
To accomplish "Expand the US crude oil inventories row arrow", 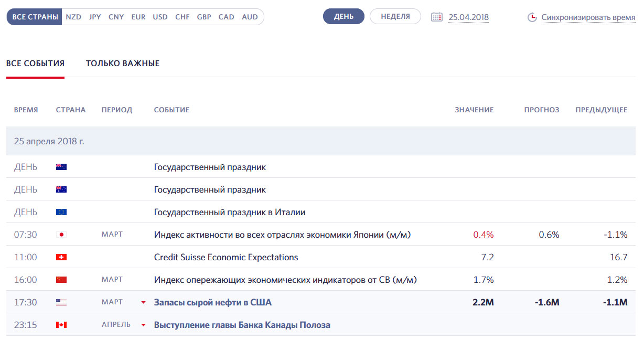I will click(x=143, y=303).
